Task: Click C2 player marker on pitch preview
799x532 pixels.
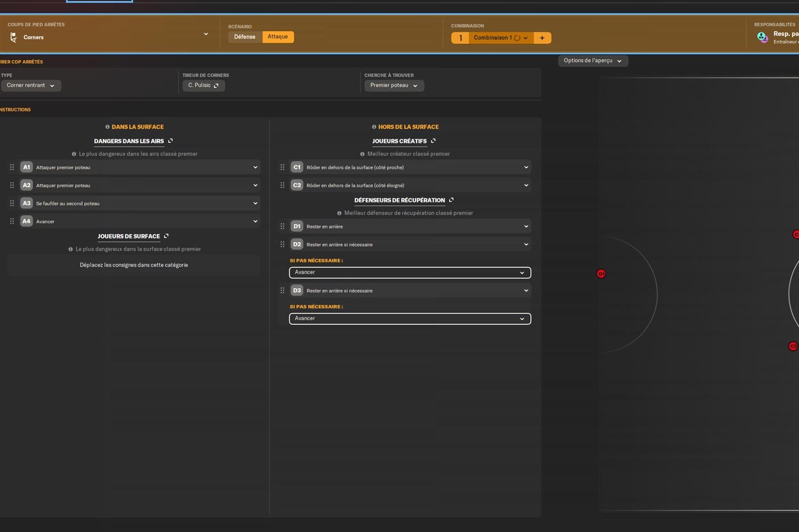Action: pyautogui.click(x=793, y=346)
